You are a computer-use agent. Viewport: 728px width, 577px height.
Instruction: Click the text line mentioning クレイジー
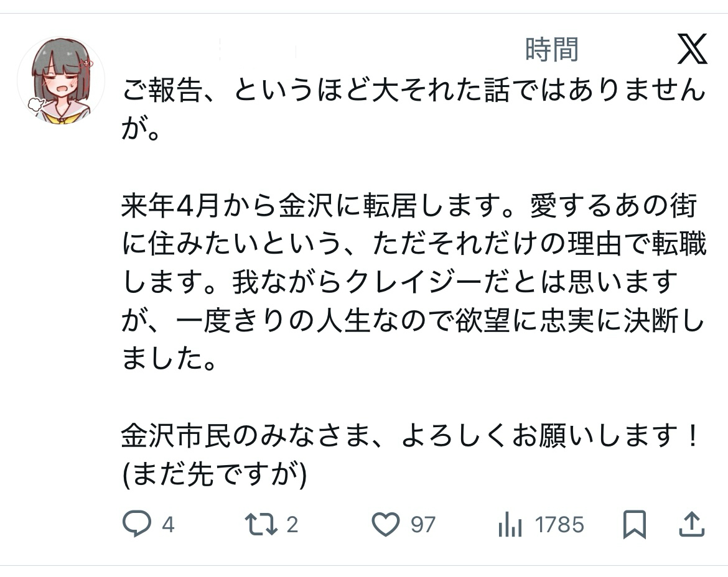pyautogui.click(x=398, y=283)
